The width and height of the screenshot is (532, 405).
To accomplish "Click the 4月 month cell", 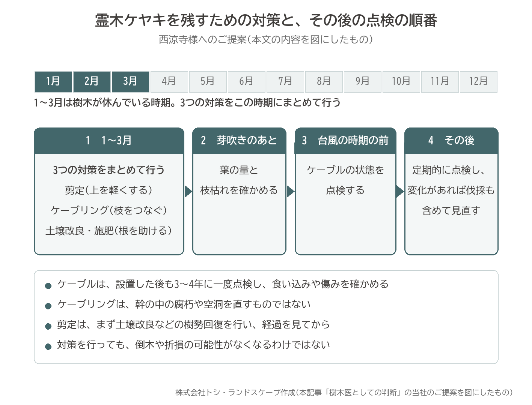I will pos(169,81).
